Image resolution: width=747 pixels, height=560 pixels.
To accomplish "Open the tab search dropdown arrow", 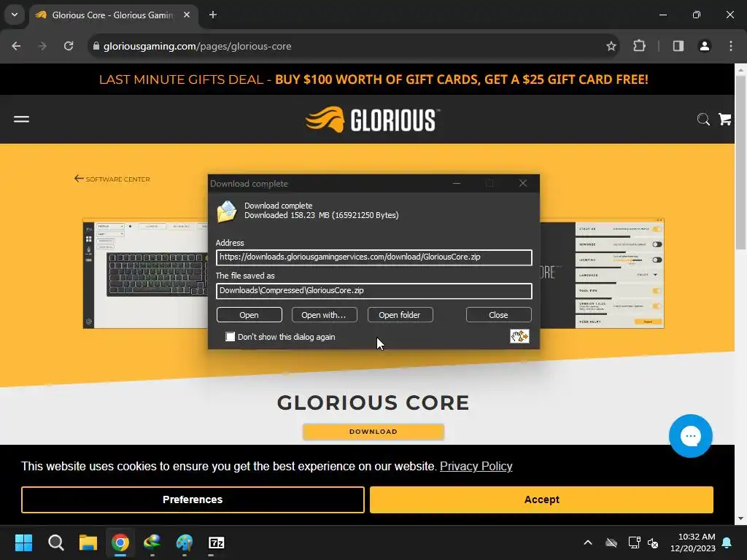I will [15, 15].
